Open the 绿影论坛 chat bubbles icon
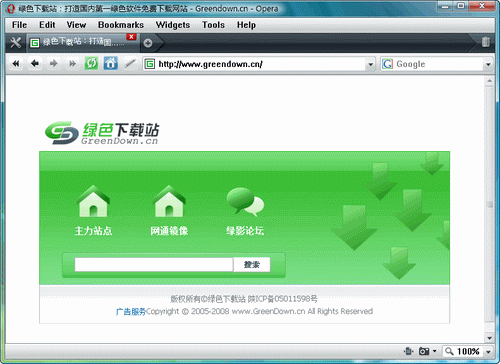500x364 pixels. pyautogui.click(x=245, y=201)
